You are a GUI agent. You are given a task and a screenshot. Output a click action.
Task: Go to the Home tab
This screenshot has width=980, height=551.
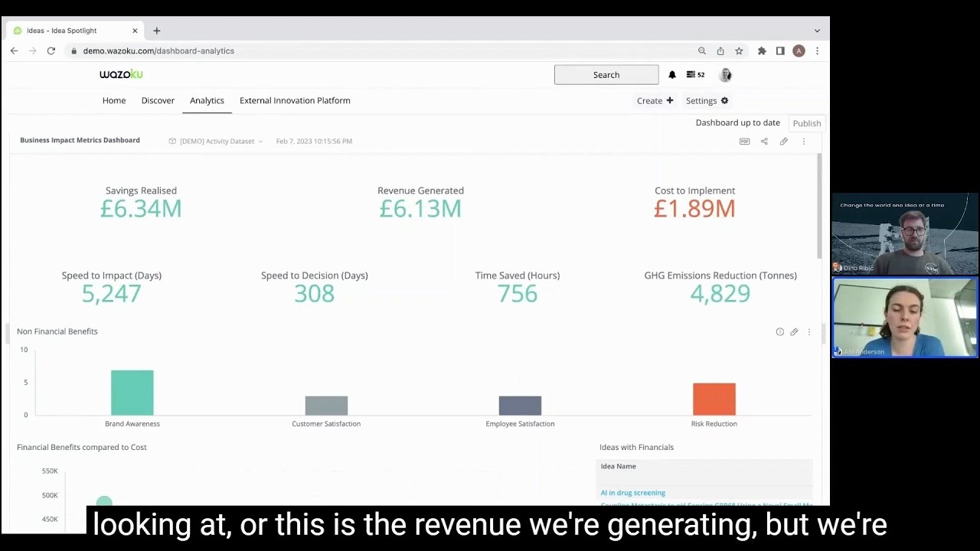pyautogui.click(x=114, y=100)
